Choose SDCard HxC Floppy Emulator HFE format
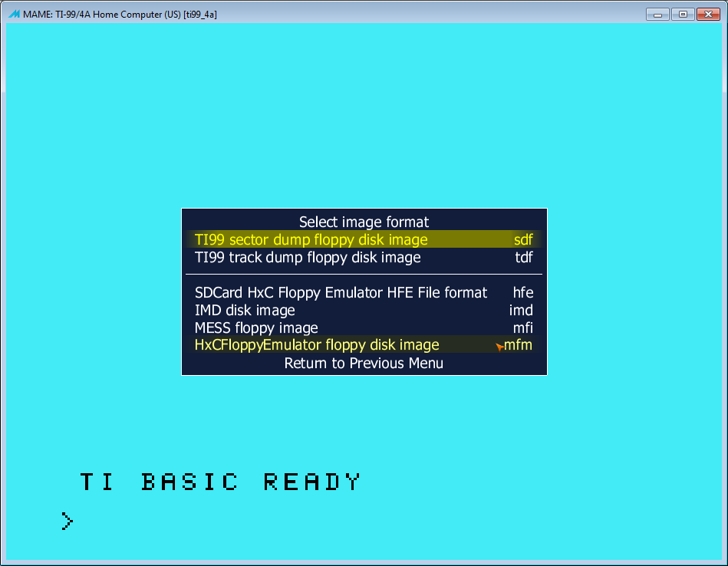Screen dimensions: 728x566 (x=364, y=292)
